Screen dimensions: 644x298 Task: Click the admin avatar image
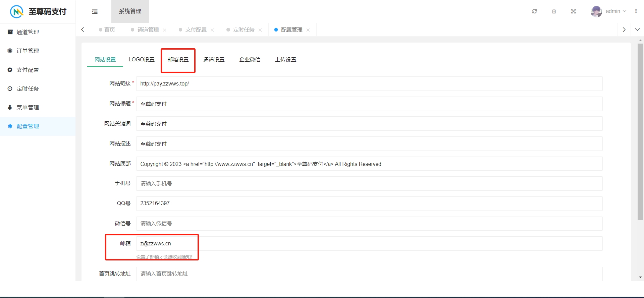596,11
